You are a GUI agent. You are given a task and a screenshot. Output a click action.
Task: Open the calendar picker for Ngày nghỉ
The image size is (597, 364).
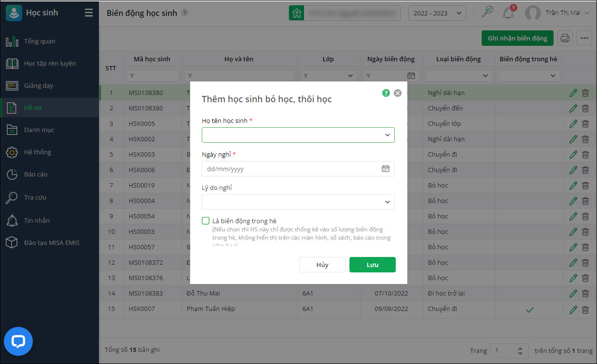pyautogui.click(x=386, y=169)
